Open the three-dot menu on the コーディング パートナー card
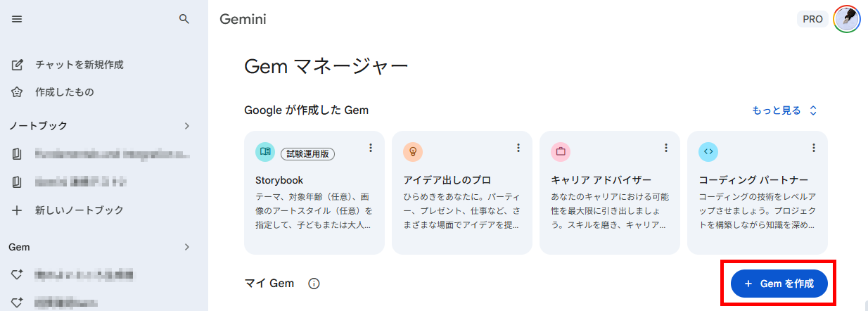 (813, 148)
